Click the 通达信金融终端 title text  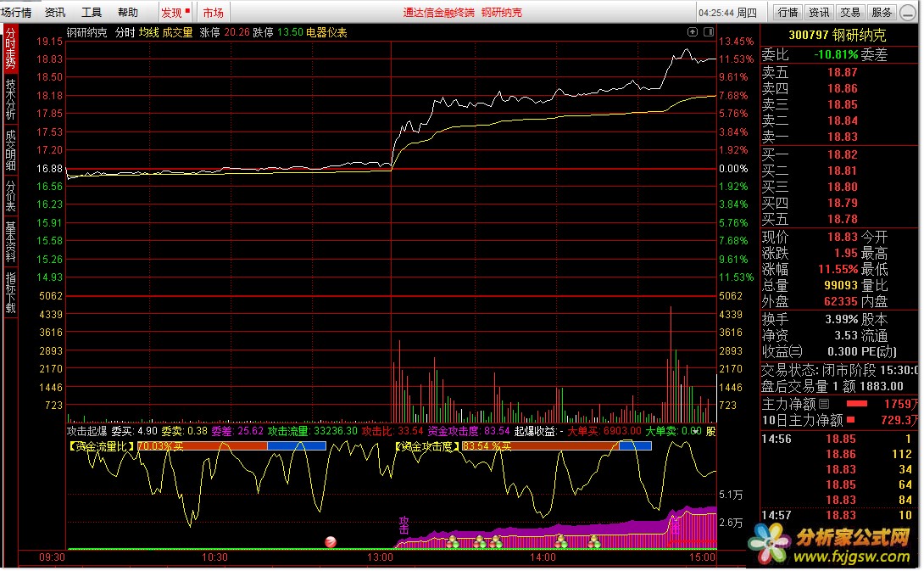point(438,13)
